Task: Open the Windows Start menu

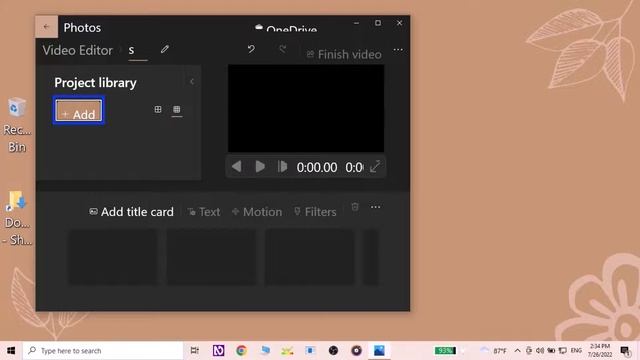Action: (11, 351)
